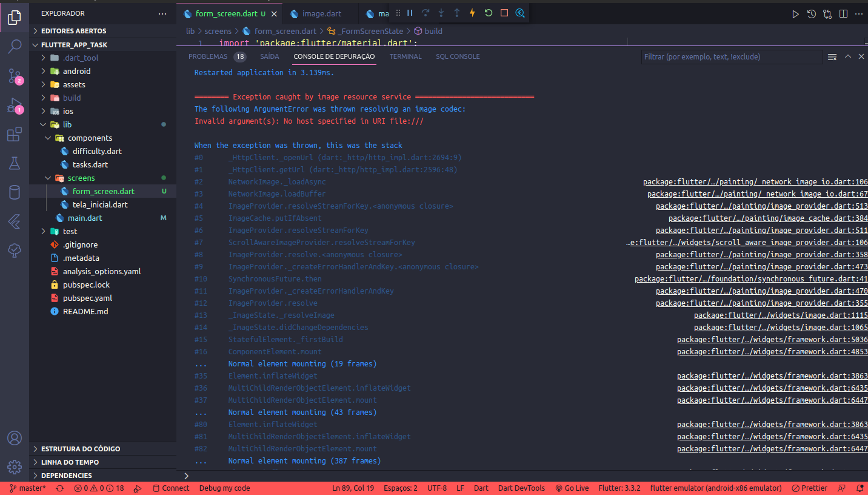Run the file with editor play button

pos(796,14)
